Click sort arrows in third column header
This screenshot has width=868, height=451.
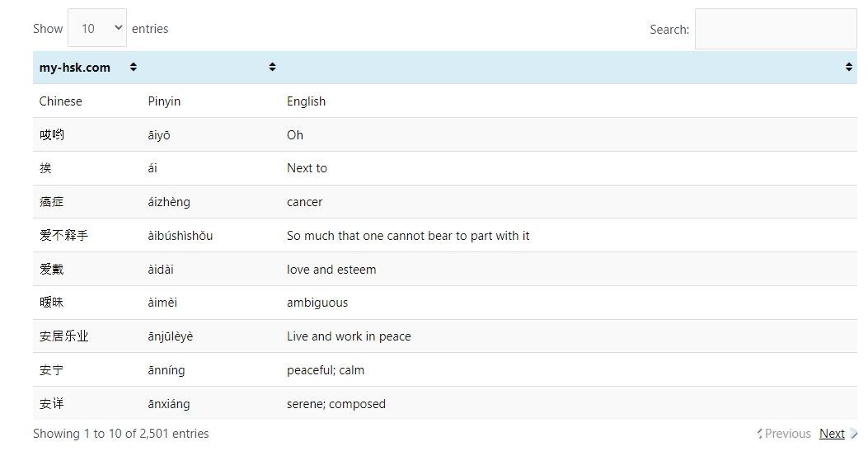click(x=848, y=68)
